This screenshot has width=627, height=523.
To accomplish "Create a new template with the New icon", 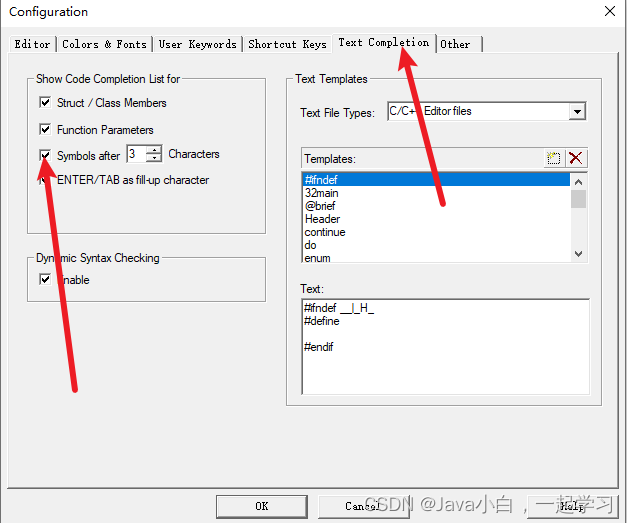I will [x=554, y=158].
